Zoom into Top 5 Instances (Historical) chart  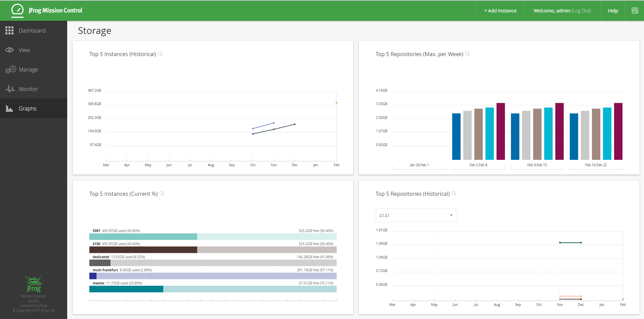[161, 54]
